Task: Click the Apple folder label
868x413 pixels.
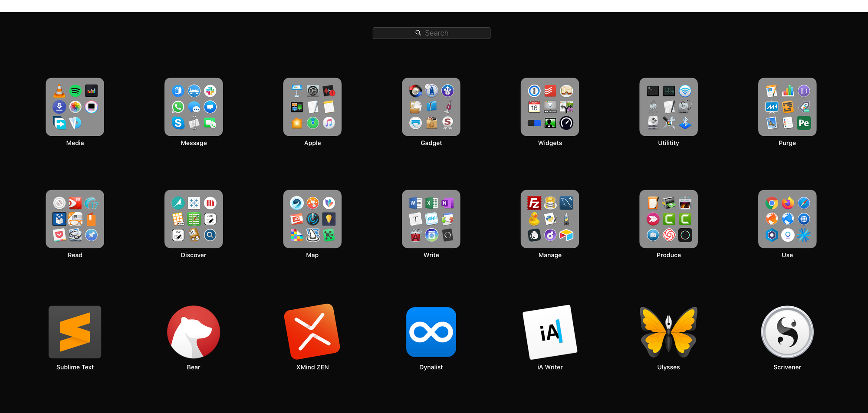Action: click(312, 143)
